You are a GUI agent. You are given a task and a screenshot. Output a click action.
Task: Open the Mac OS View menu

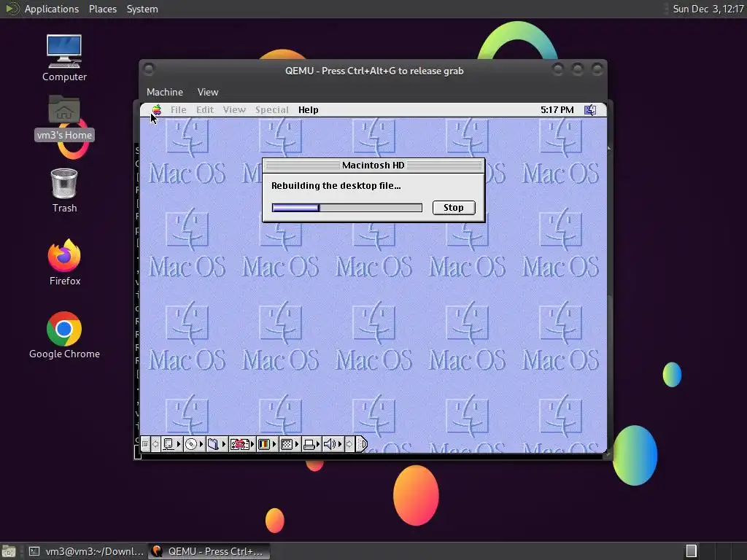tap(234, 110)
